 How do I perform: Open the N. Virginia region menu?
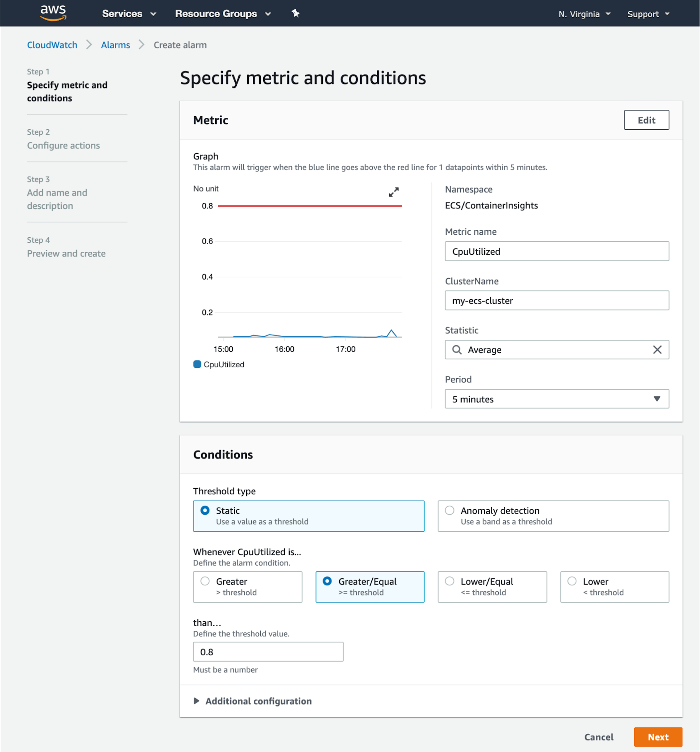583,13
